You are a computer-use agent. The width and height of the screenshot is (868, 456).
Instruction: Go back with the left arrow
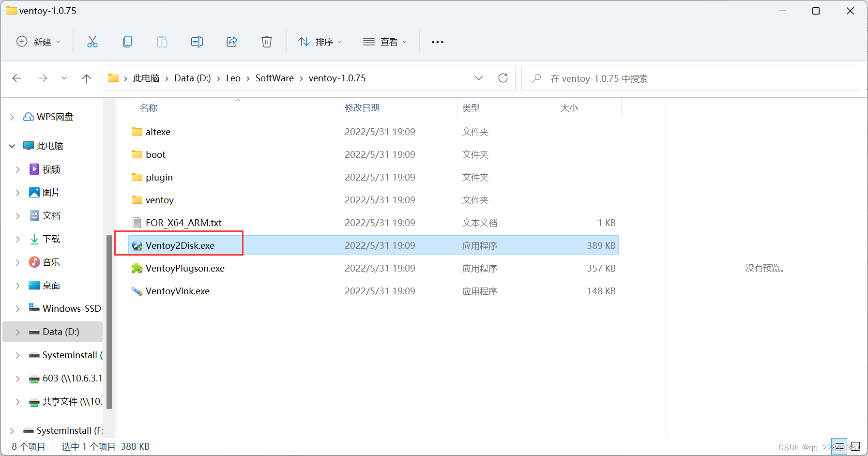coord(17,78)
